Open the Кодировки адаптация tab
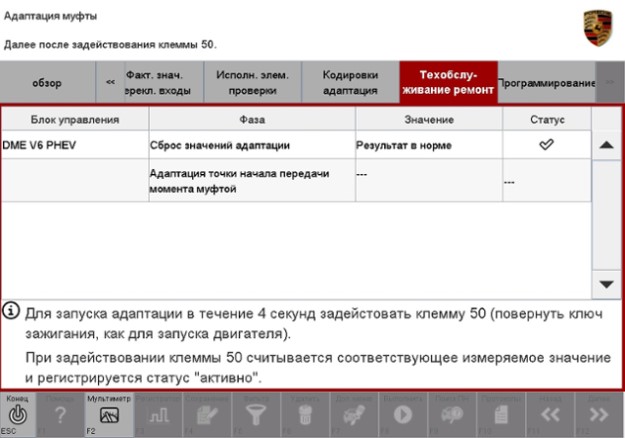625x438 pixels. coord(349,82)
